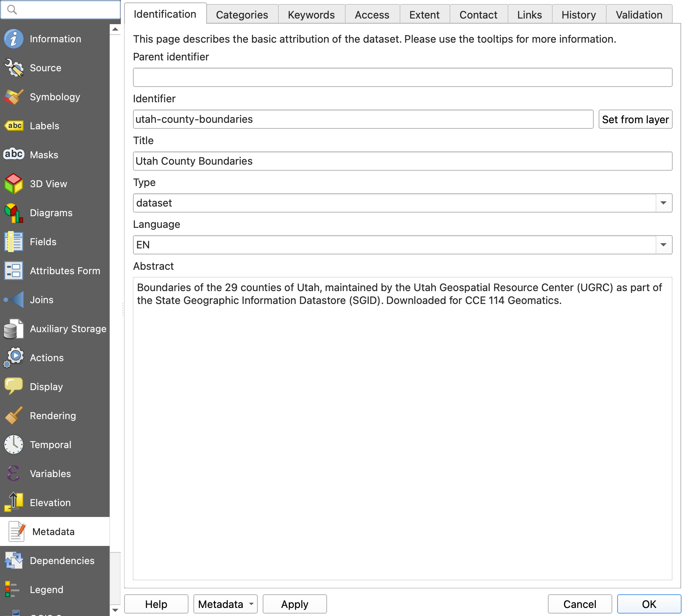Screen dimensions: 684x616
Task: Open the Metadata button dropdown menu
Action: click(x=226, y=604)
